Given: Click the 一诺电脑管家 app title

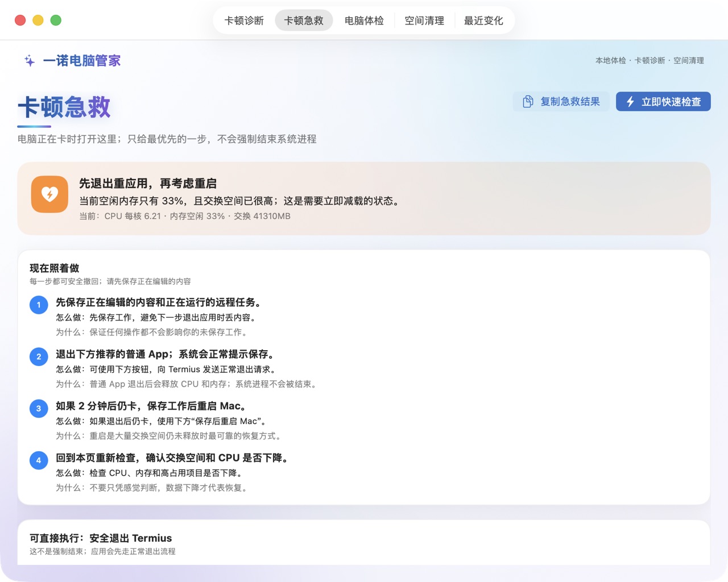Looking at the screenshot, I should (x=82, y=61).
